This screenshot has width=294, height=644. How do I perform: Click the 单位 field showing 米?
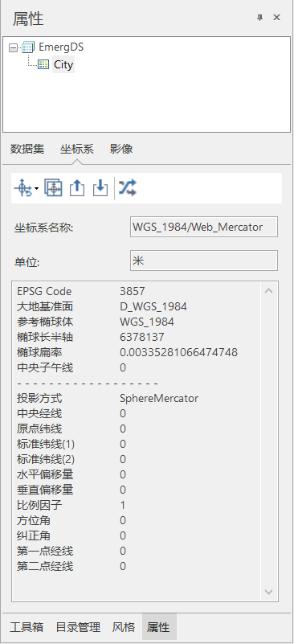(x=204, y=260)
